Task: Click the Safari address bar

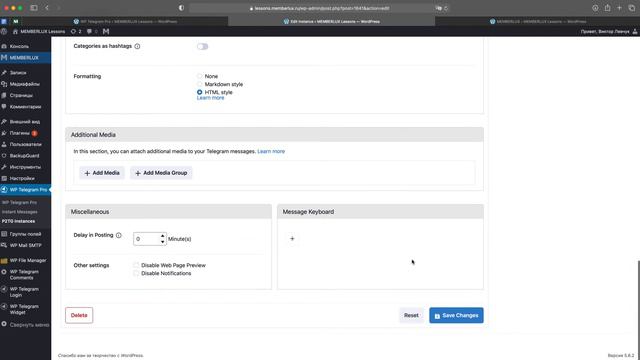Action: click(319, 8)
